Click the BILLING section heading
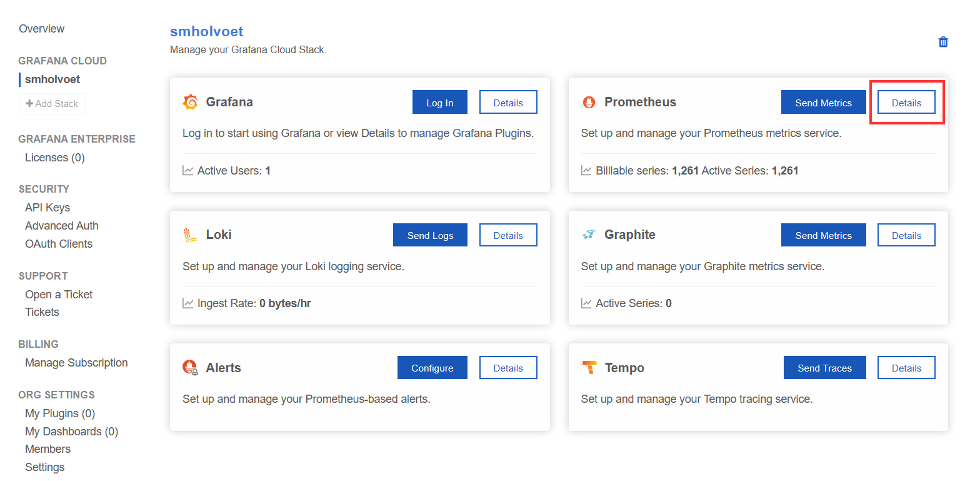 pyautogui.click(x=38, y=344)
